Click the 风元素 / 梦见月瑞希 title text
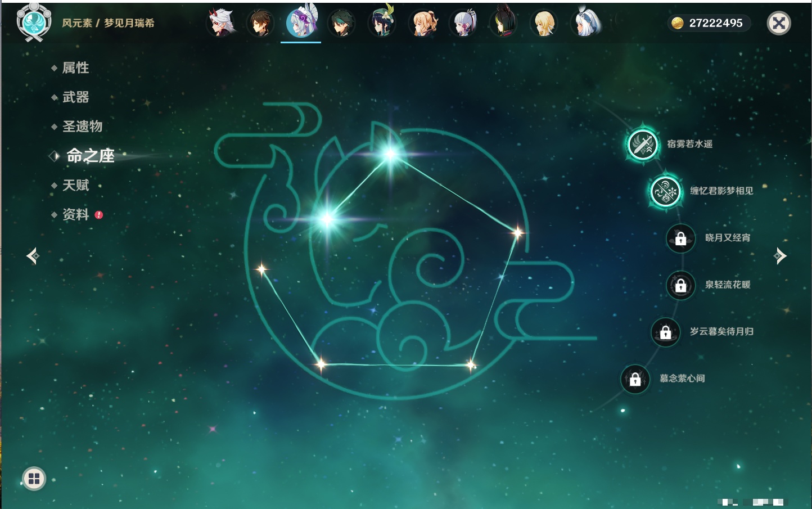812x509 pixels. click(108, 23)
